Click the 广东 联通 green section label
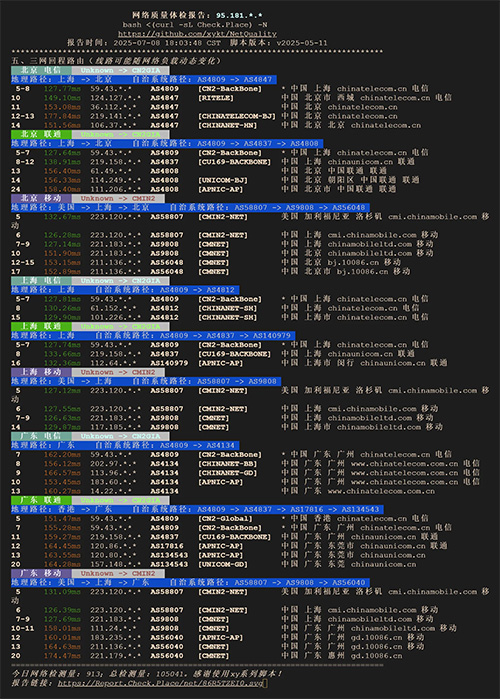Screen dimensions: 500x699 41,500
